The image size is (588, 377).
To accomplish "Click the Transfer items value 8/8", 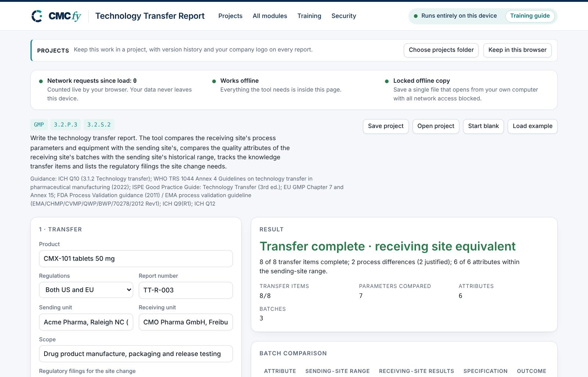I will click(x=265, y=296).
